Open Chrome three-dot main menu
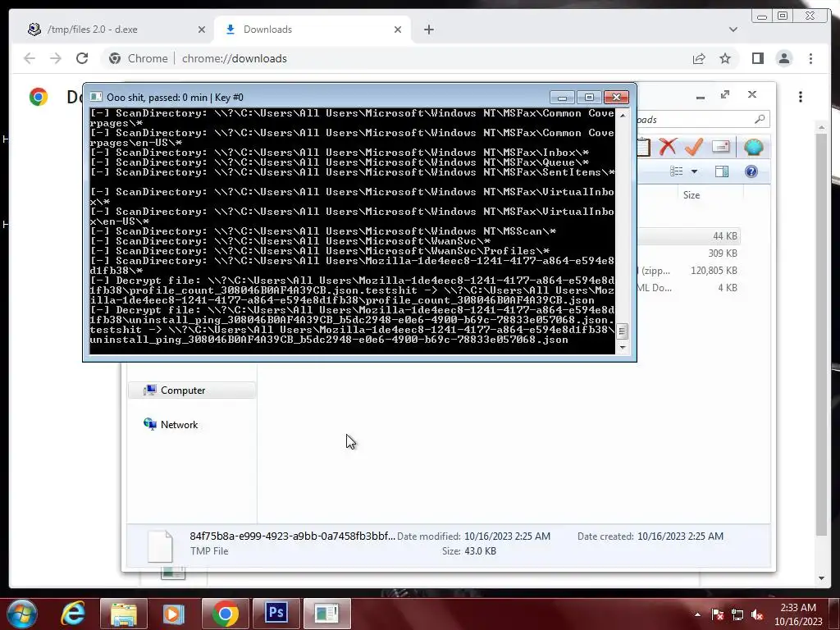840x630 pixels. pyautogui.click(x=810, y=58)
